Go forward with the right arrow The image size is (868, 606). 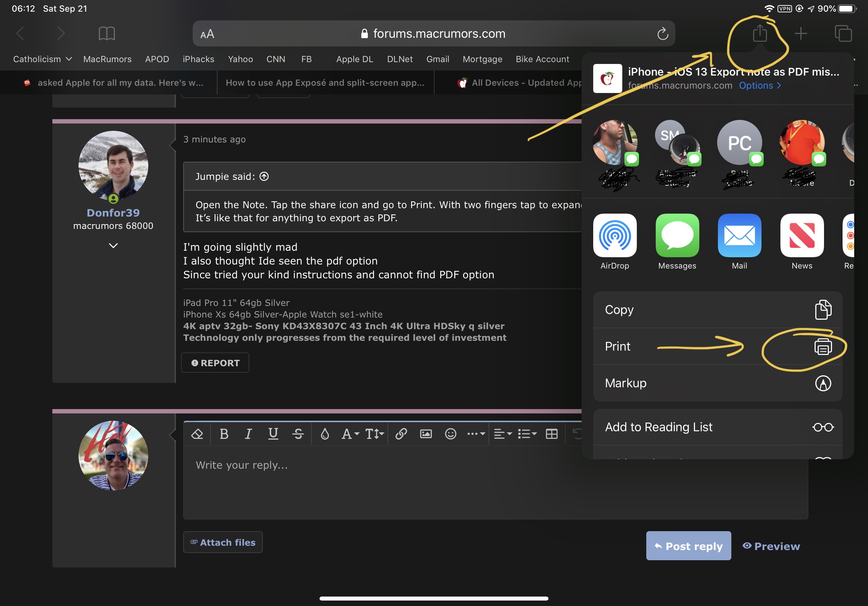tap(61, 34)
